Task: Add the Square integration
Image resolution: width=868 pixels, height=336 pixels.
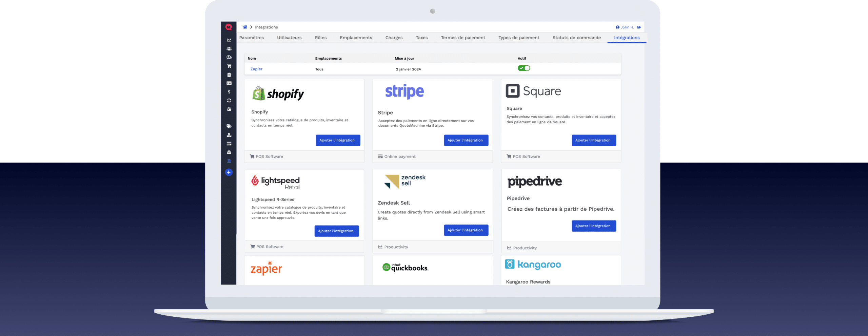Action: coord(594,140)
